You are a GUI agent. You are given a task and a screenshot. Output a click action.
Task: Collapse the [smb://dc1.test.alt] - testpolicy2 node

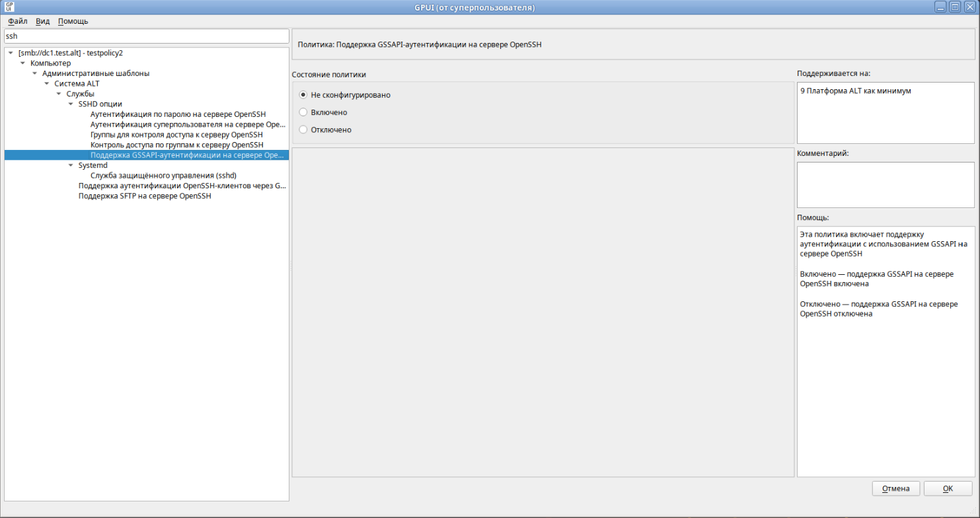pos(11,53)
